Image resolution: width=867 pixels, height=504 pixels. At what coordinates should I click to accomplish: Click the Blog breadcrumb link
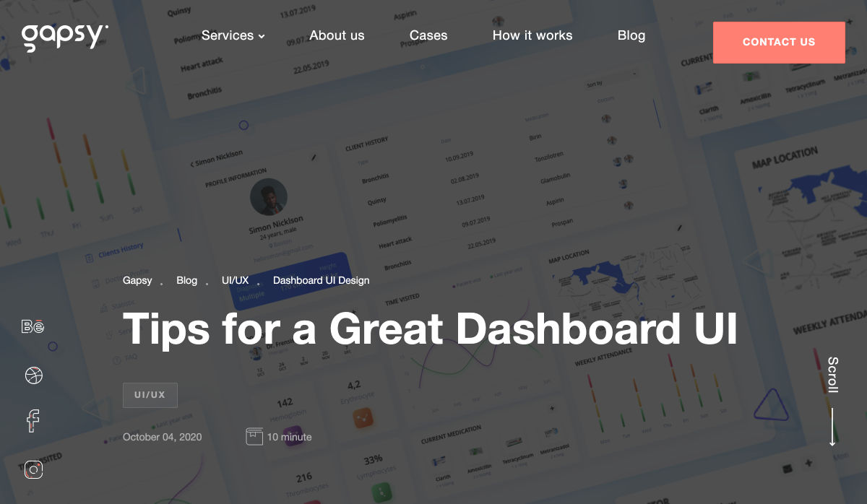pos(186,280)
